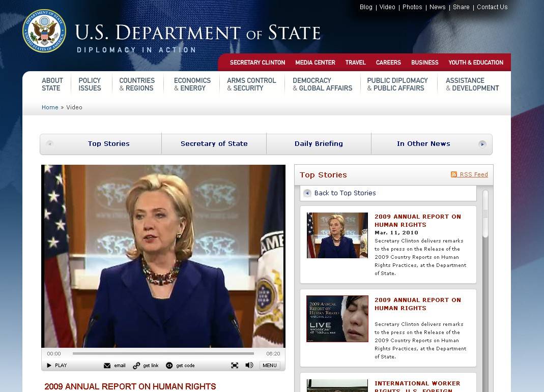The height and width of the screenshot is (392, 544).
Task: Click the 00:00 elapsed time text
Action: (x=54, y=353)
